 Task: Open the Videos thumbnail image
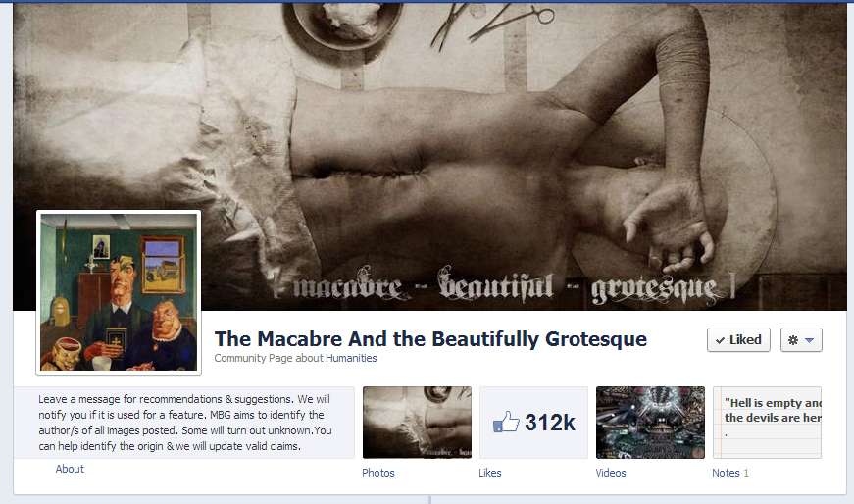coord(650,423)
